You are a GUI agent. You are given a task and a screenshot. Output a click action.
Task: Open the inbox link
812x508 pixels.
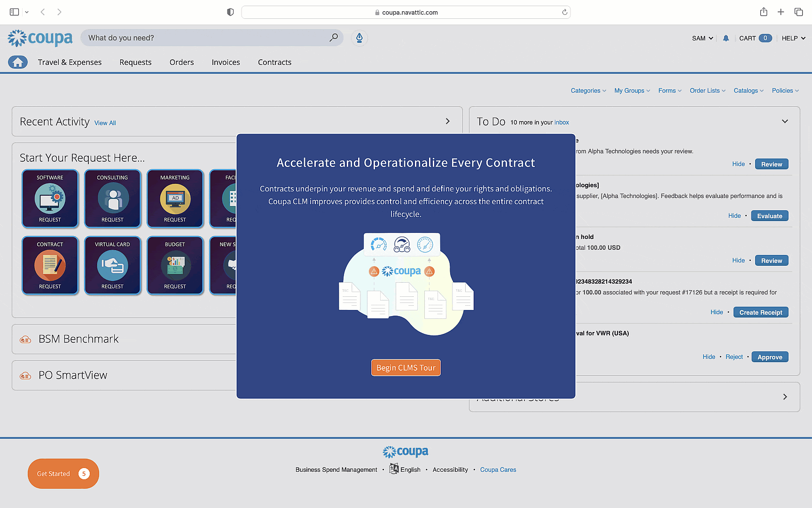click(x=562, y=122)
